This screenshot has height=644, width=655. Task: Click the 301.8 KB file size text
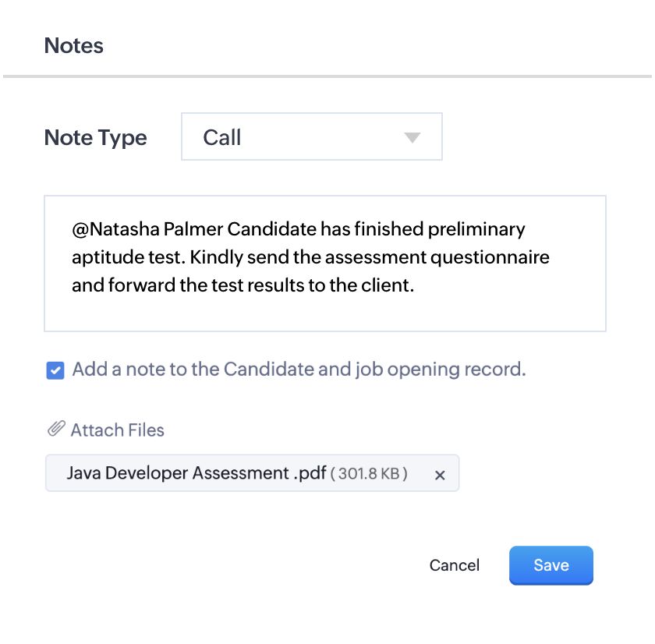(369, 474)
